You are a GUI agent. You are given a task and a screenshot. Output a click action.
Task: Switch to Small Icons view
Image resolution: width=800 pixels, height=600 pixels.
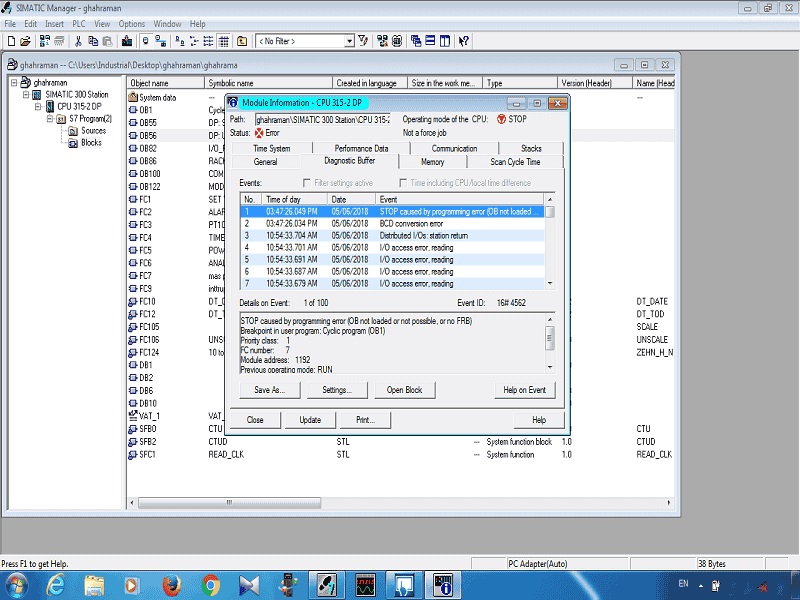coord(194,41)
